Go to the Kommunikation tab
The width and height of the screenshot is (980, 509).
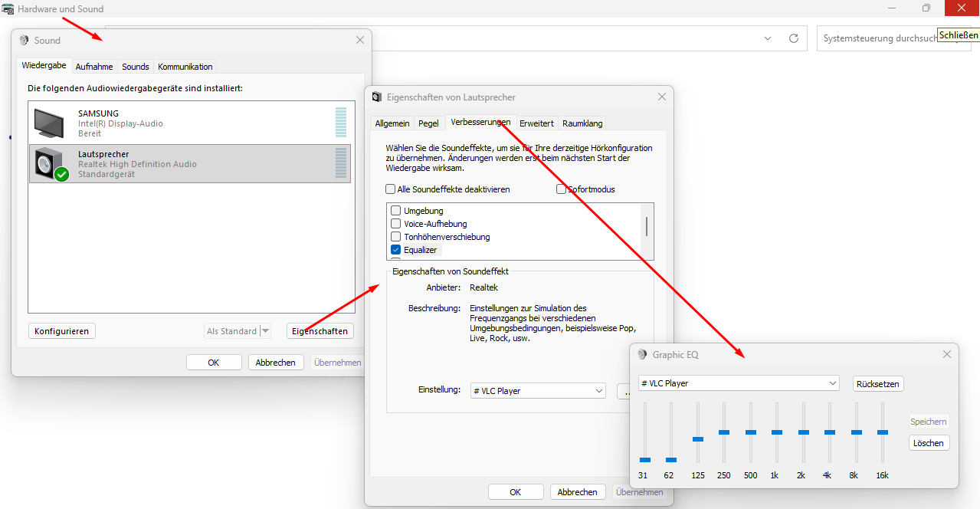185,67
